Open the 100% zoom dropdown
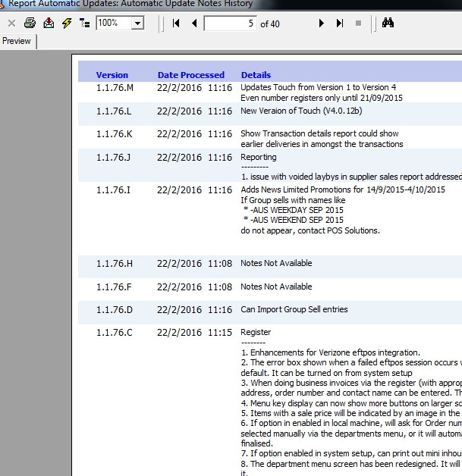Screen dimensions: 462x476 [x=137, y=23]
